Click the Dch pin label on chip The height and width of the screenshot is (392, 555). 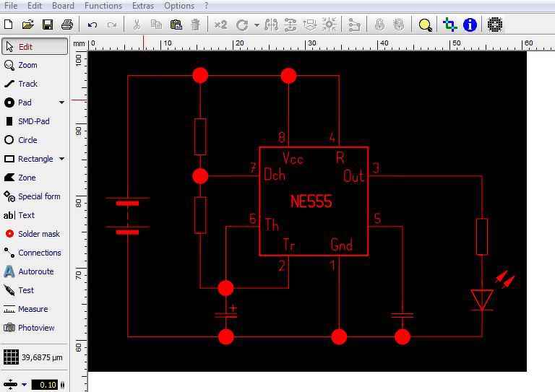(x=275, y=174)
